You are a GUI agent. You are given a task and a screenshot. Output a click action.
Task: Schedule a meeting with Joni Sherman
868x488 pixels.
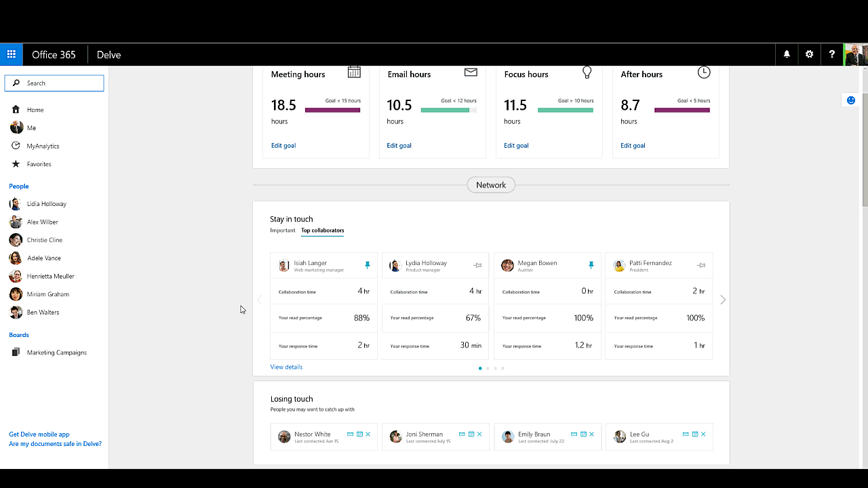(471, 434)
